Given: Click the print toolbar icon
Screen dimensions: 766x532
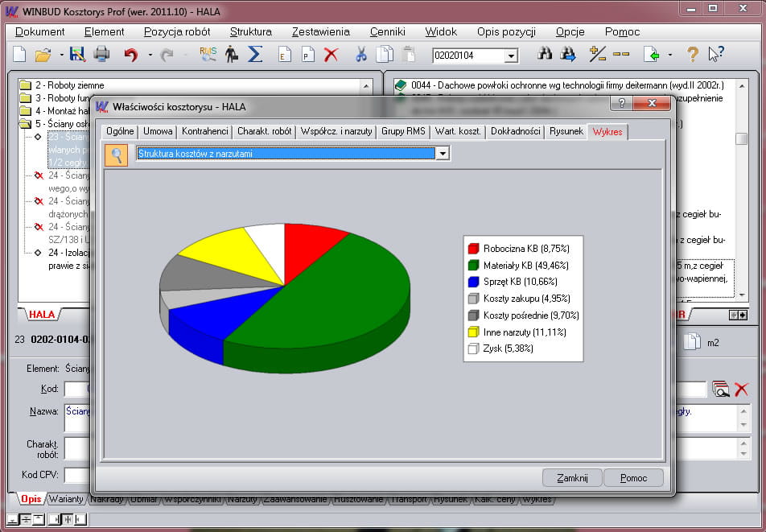Looking at the screenshot, I should coord(101,55).
